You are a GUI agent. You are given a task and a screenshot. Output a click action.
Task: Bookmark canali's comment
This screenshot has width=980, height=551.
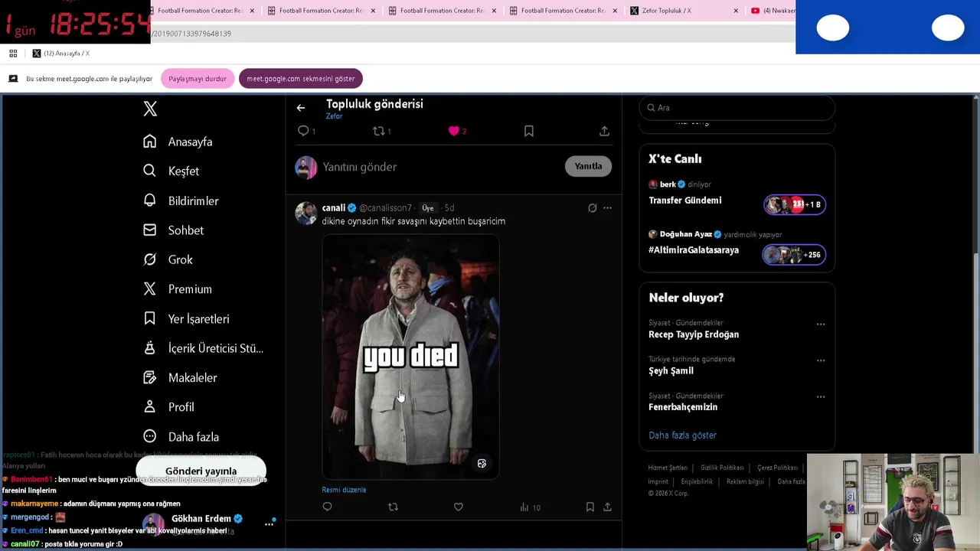coord(590,507)
